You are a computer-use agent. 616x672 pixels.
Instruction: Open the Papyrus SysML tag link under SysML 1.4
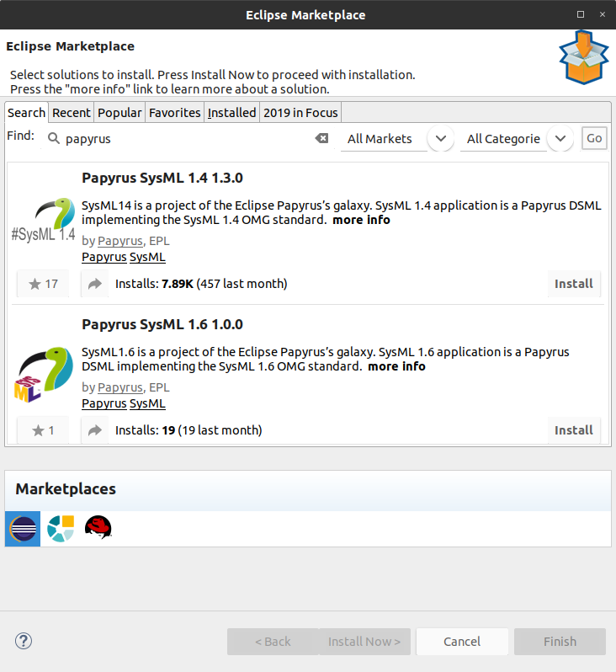point(124,257)
